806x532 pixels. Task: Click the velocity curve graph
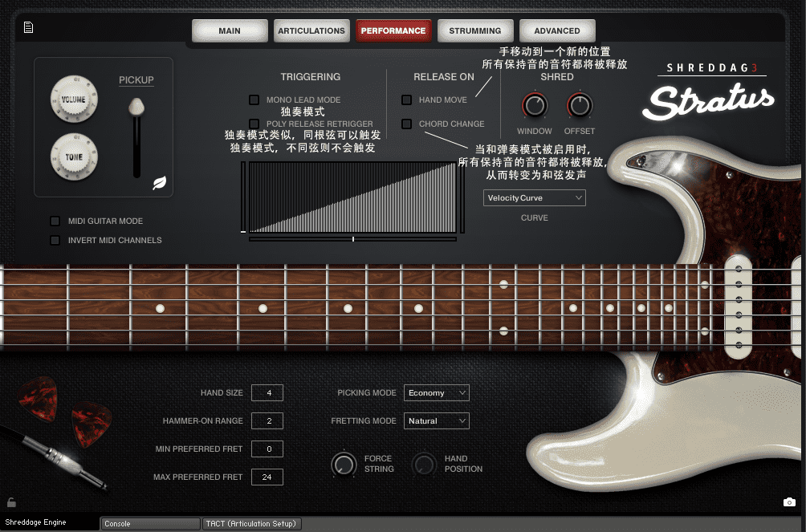[x=352, y=197]
